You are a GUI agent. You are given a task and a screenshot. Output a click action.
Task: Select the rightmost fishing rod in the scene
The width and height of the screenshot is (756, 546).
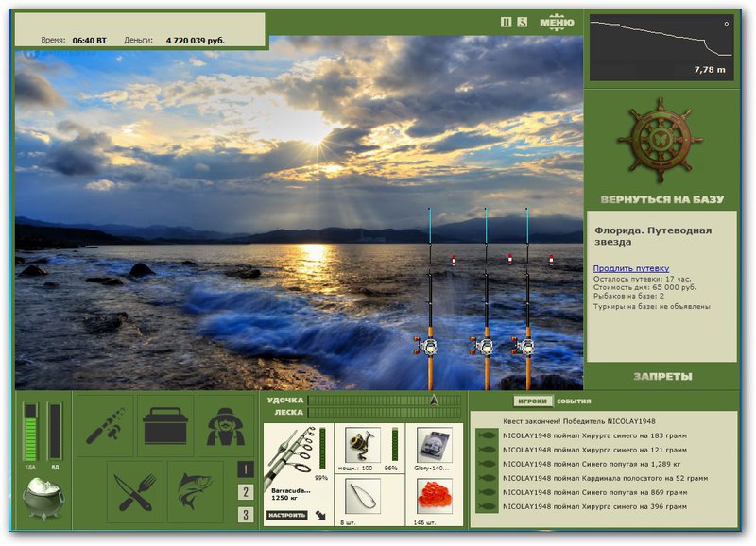527,299
